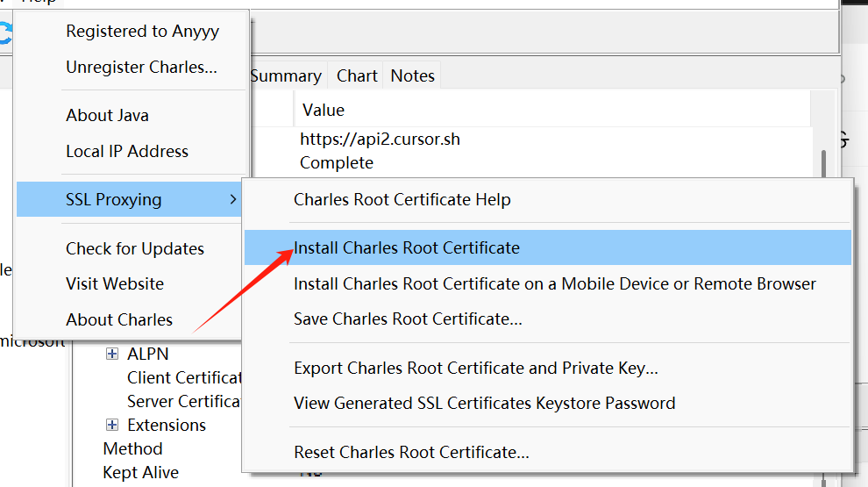Image resolution: width=868 pixels, height=487 pixels.
Task: Install certificate on Mobile Device or Remote Browser
Action: coord(547,283)
